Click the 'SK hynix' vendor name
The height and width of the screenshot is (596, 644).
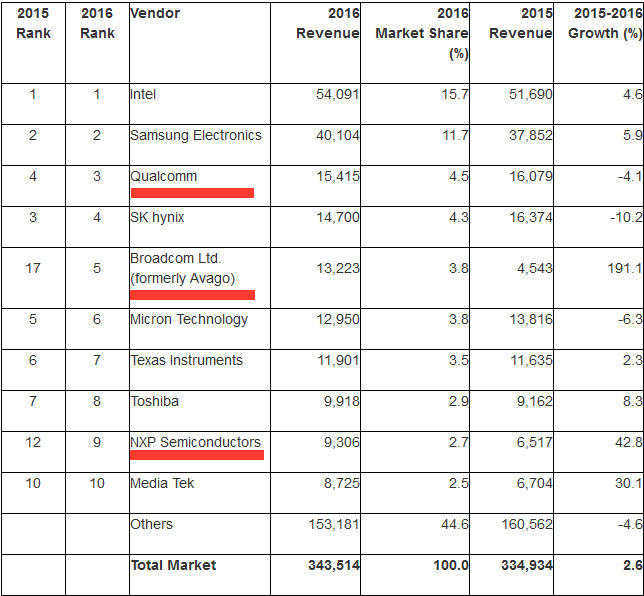[157, 217]
